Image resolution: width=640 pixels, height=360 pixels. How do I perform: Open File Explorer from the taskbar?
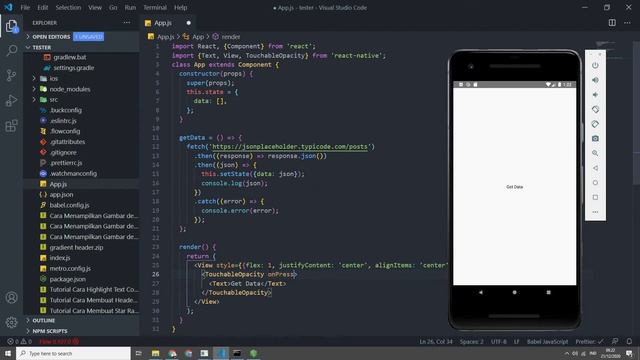click(x=156, y=353)
